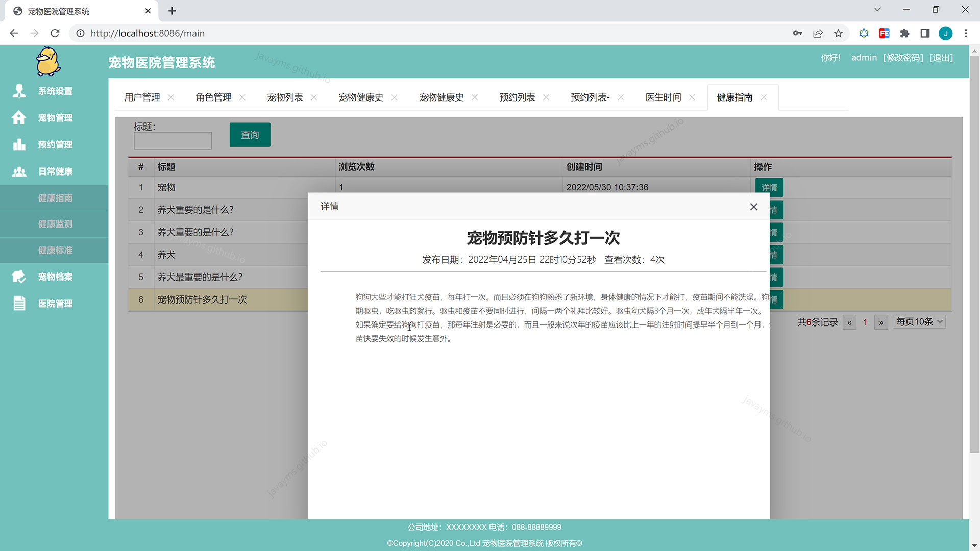Close the 用户管理 tab

tap(171, 97)
